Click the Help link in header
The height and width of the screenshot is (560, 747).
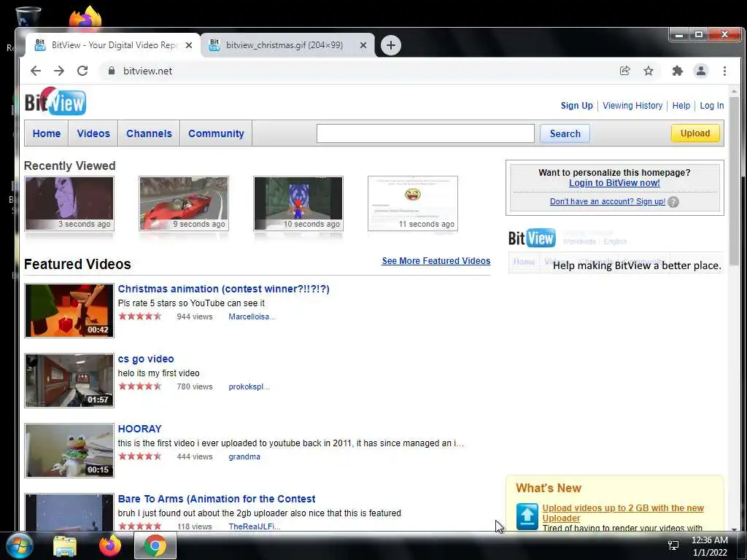tap(681, 106)
